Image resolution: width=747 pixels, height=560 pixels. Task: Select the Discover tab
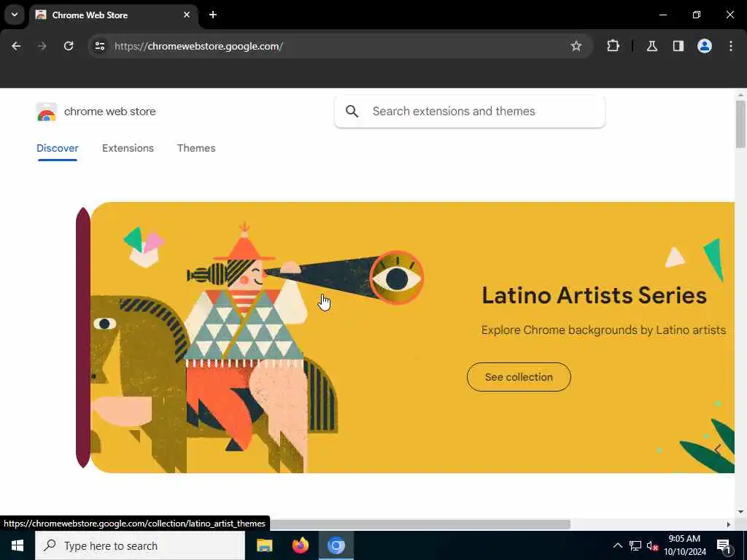(x=58, y=148)
